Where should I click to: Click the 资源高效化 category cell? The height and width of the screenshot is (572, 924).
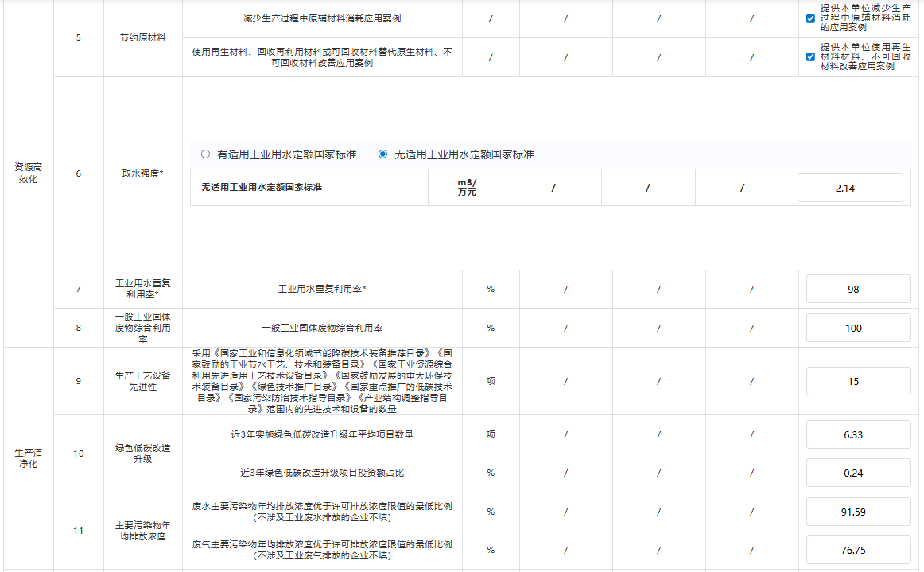pyautogui.click(x=27, y=173)
